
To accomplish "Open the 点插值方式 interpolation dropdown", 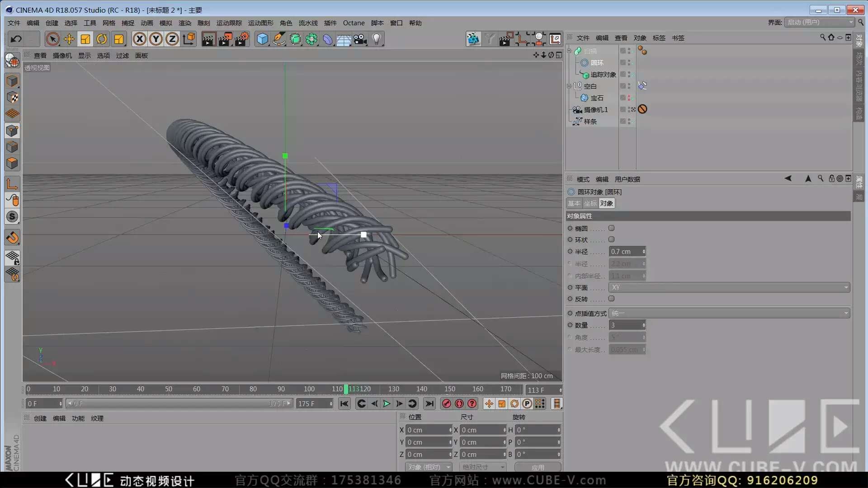I will tap(729, 313).
